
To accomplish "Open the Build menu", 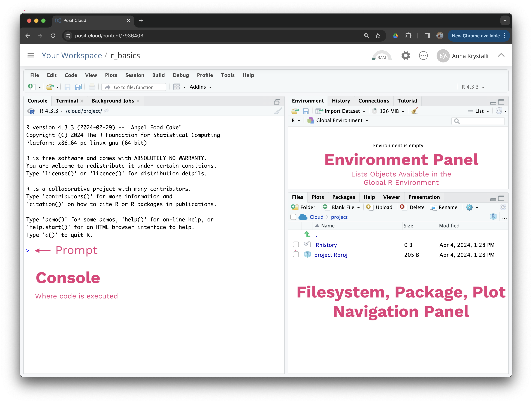I will click(x=158, y=75).
